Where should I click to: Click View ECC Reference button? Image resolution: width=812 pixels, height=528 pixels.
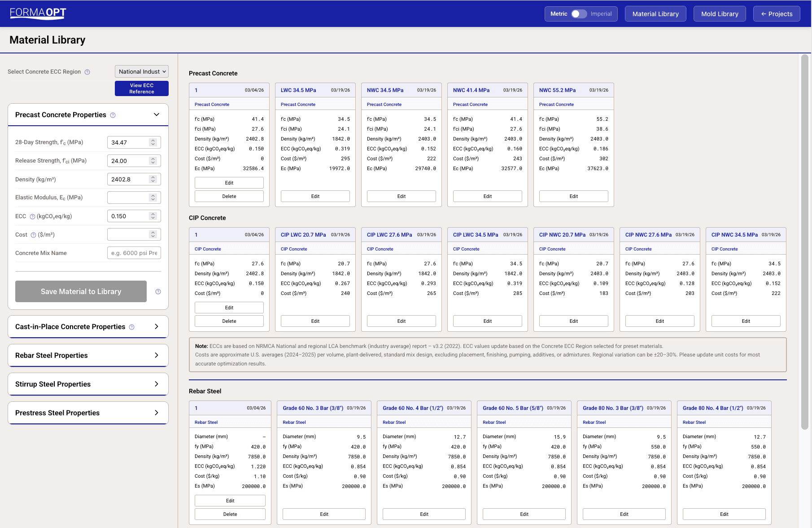(x=141, y=88)
